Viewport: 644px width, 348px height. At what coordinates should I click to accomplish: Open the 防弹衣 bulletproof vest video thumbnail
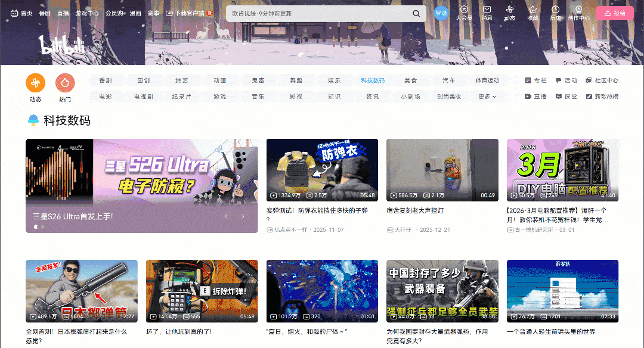(x=322, y=170)
